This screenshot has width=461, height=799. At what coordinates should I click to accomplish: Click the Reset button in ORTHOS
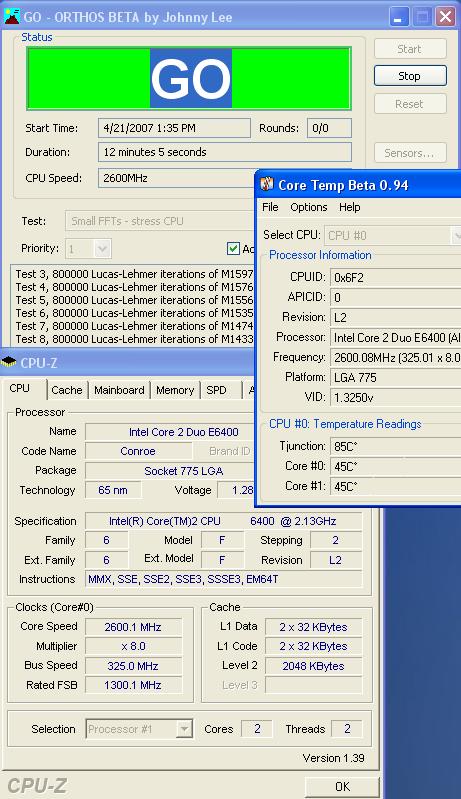click(410, 104)
